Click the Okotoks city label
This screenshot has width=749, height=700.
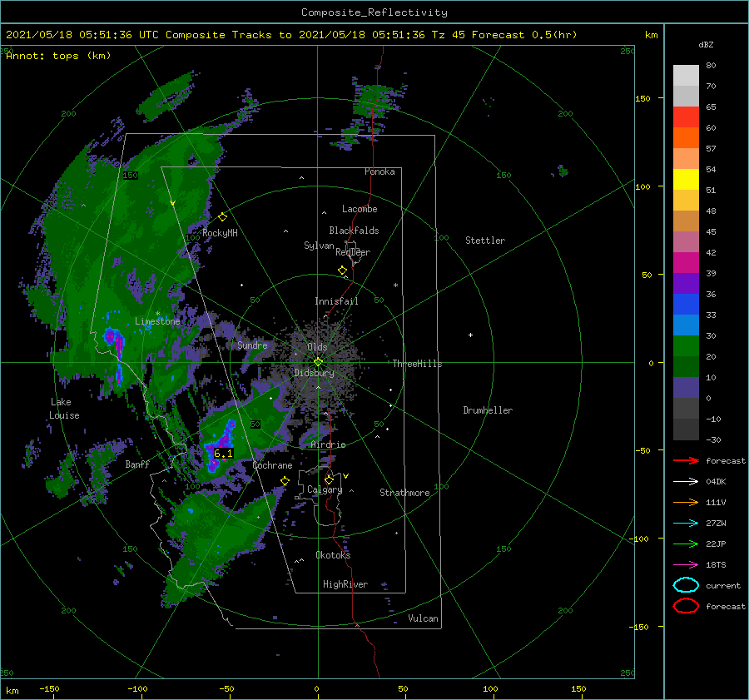[333, 555]
